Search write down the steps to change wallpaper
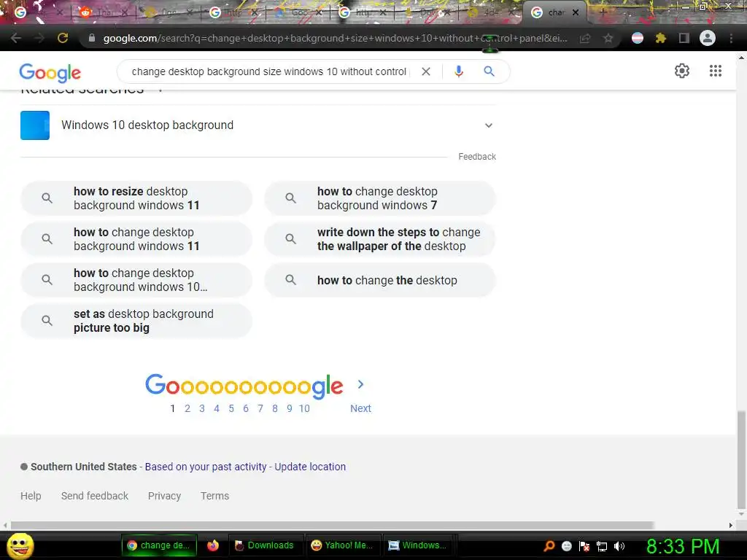Screen dimensions: 747x560 coord(379,239)
